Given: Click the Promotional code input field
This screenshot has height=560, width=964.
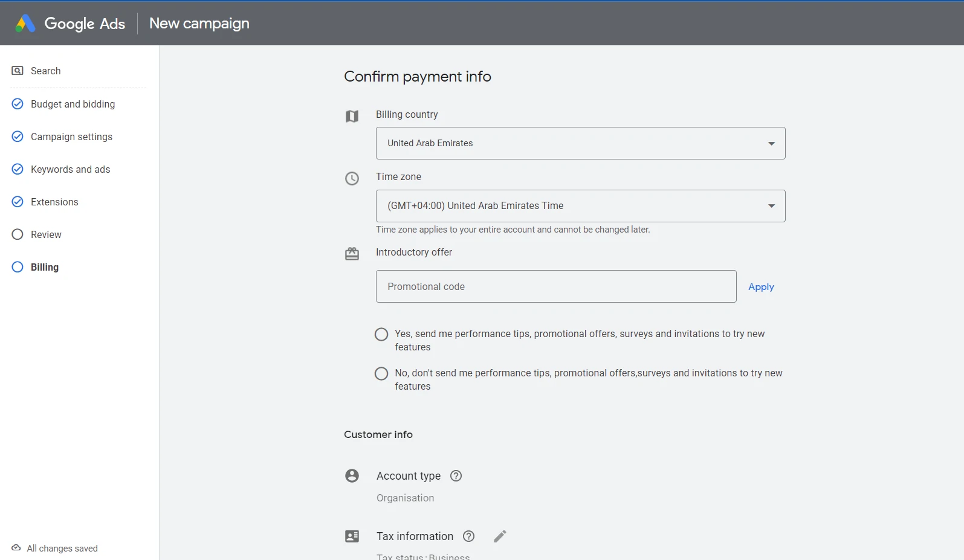Looking at the screenshot, I should pyautogui.click(x=555, y=286).
